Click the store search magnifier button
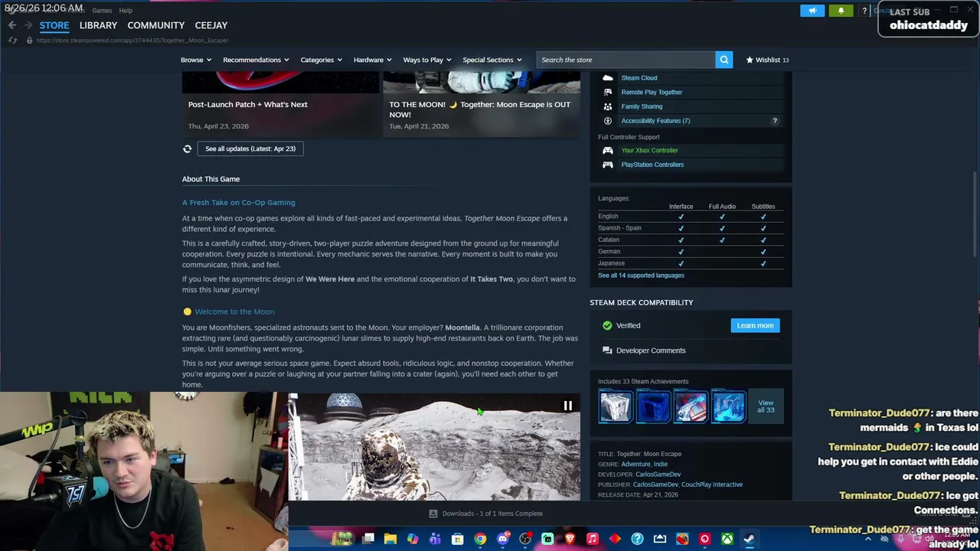The width and height of the screenshot is (980, 551). pos(724,60)
